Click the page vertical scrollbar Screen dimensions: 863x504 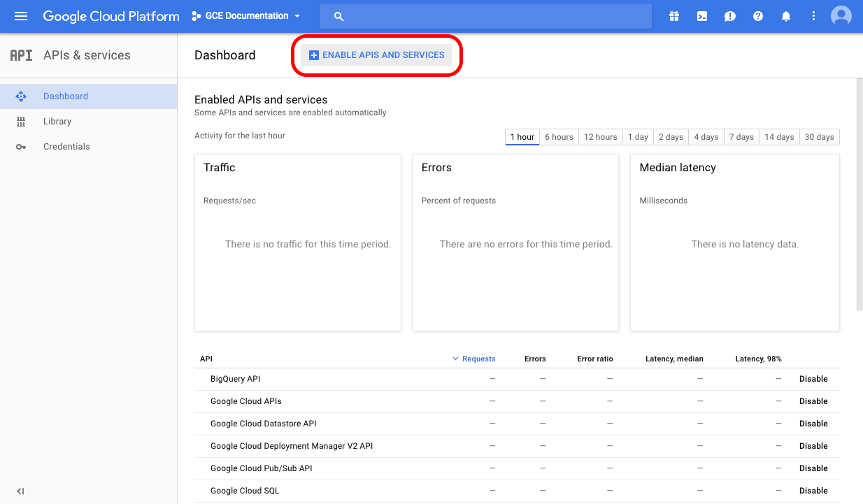pos(860,194)
